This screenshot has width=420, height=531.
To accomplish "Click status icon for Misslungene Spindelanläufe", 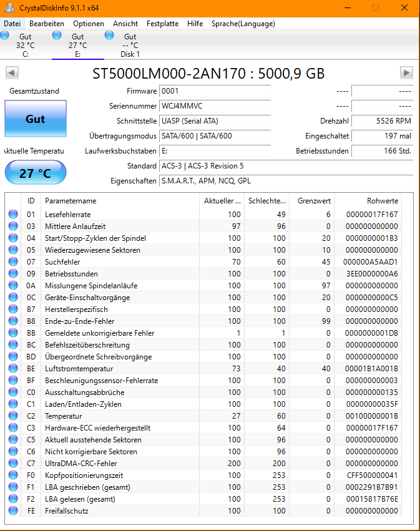I will point(13,285).
